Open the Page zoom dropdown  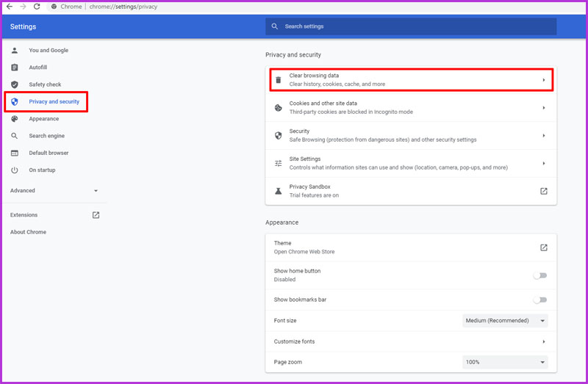(x=506, y=363)
